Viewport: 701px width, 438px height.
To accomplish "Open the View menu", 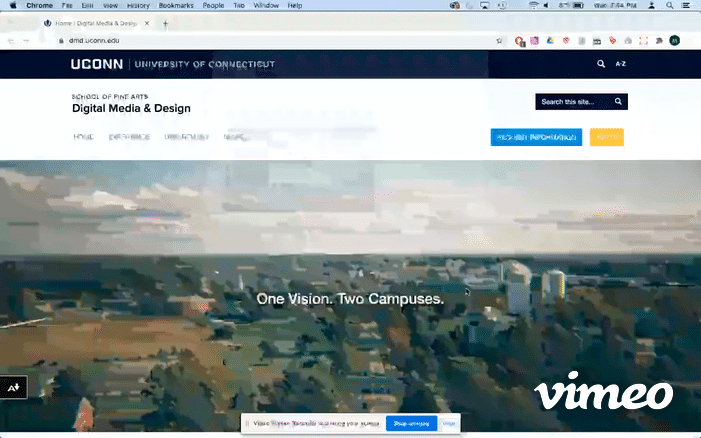I will 110,5.
